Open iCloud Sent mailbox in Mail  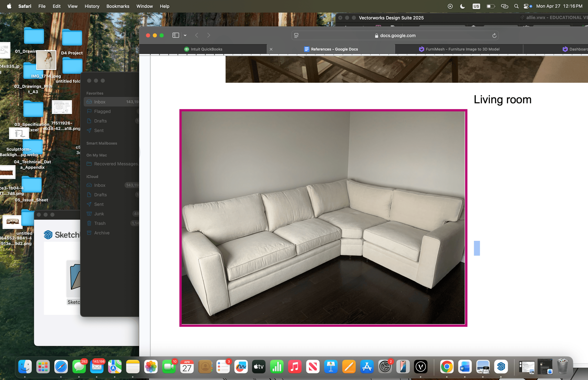point(111,204)
